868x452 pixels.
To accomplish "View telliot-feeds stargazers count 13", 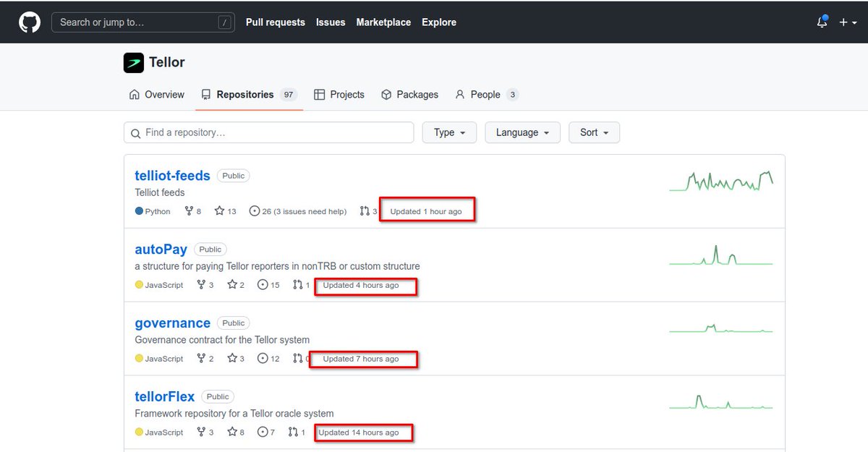I will tap(226, 211).
